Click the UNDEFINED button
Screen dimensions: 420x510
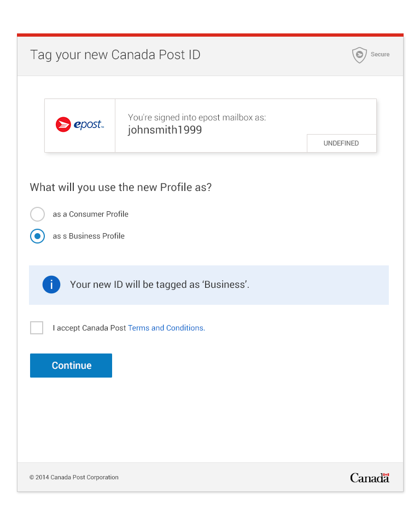tap(341, 143)
